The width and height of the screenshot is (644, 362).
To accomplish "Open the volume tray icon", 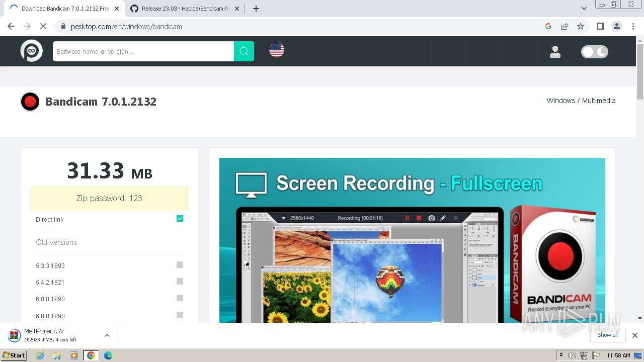I will (x=572, y=355).
